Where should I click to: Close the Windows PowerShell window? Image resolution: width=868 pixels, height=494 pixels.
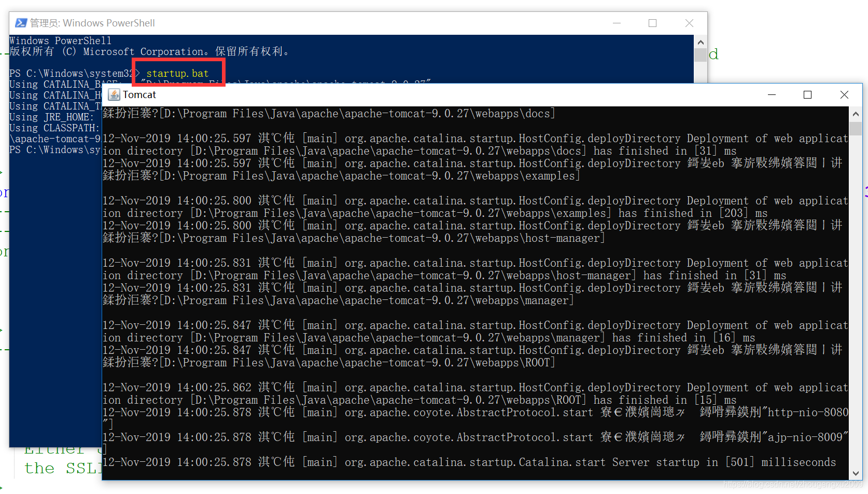click(x=689, y=23)
